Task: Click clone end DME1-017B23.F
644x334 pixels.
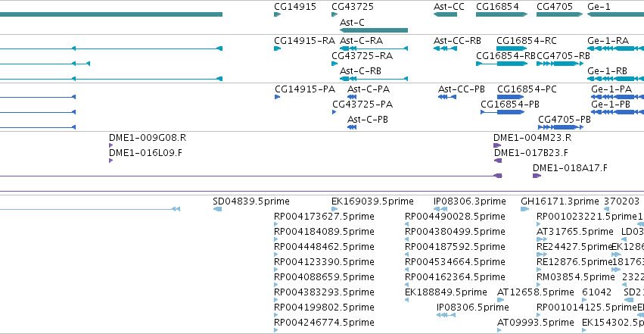Action: tap(498, 161)
